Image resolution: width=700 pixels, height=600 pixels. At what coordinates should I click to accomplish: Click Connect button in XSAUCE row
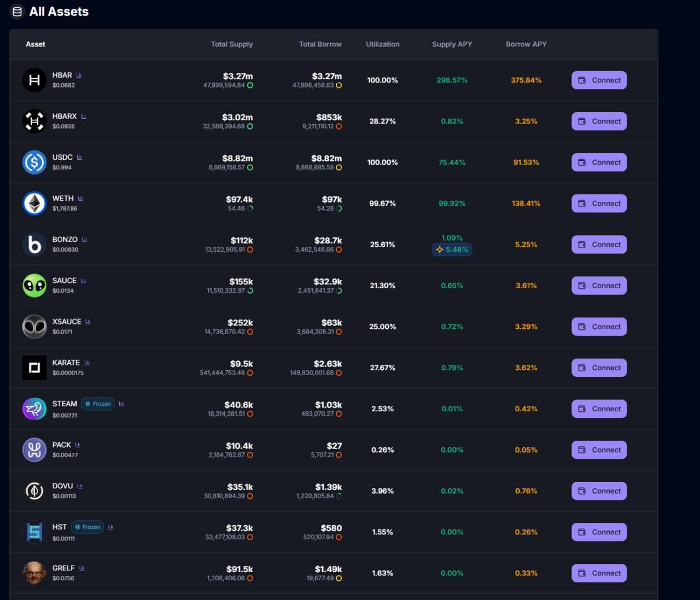(x=599, y=327)
